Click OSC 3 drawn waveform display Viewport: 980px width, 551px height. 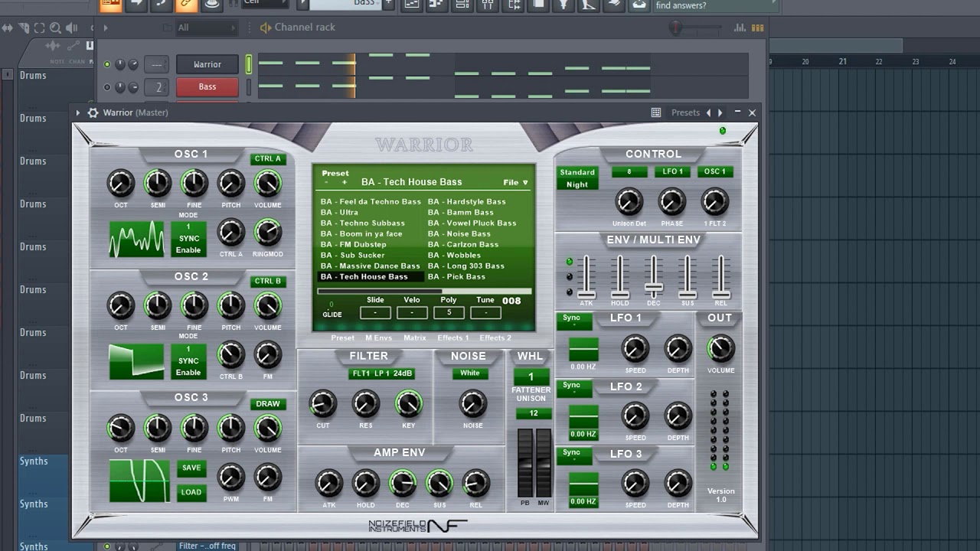coord(139,480)
